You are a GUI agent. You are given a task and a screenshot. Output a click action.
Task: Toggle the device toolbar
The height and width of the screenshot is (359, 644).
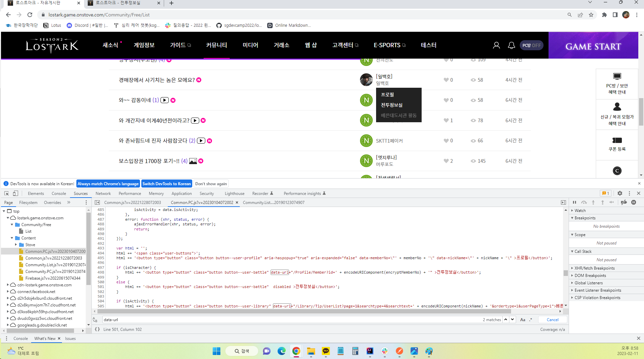point(15,193)
